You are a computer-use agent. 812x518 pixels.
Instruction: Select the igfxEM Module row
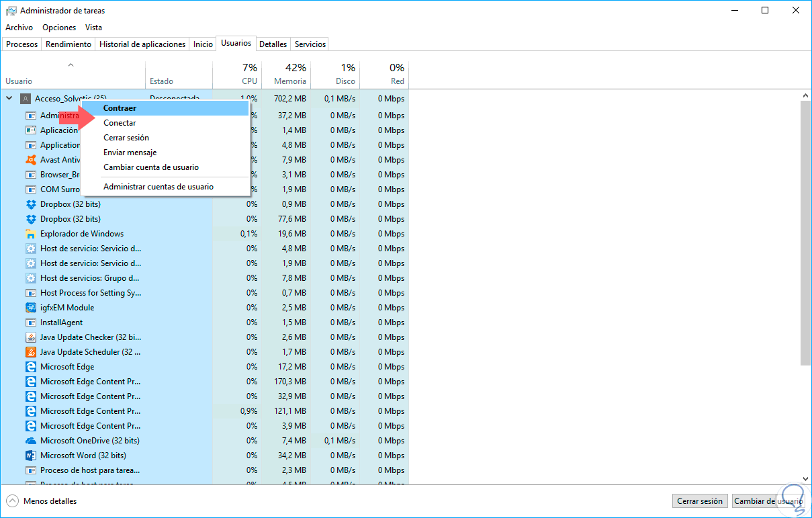204,308
